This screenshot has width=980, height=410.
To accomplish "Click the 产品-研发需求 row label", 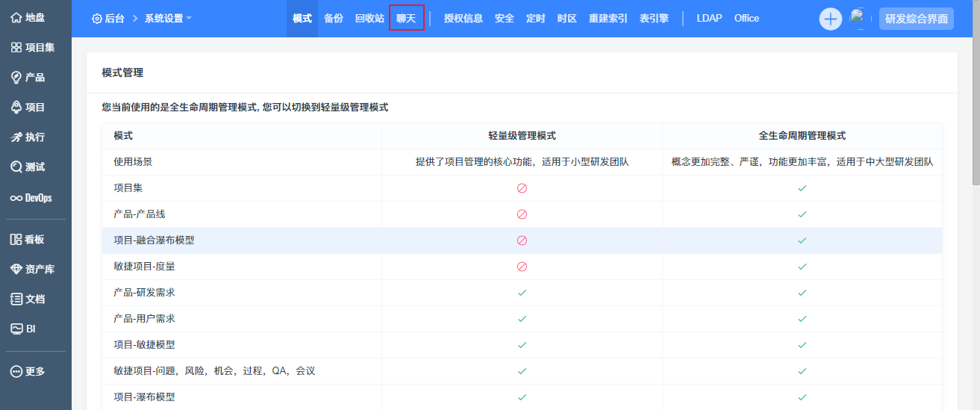I will click(x=144, y=292).
